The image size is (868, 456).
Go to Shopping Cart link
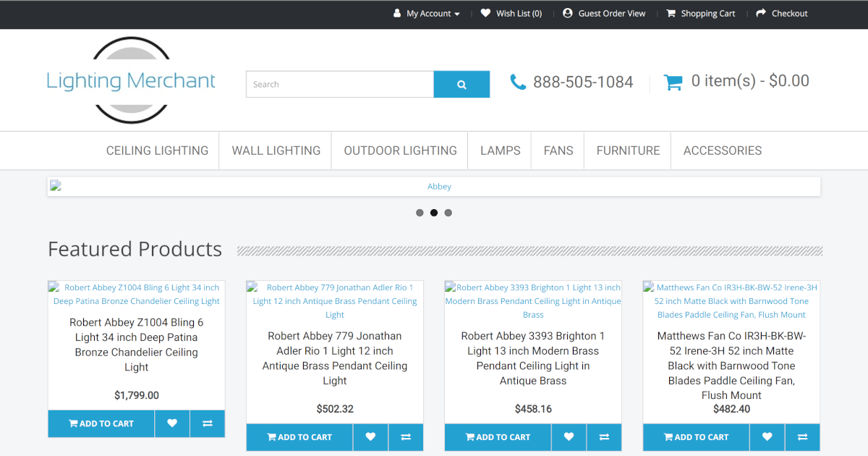pos(701,14)
